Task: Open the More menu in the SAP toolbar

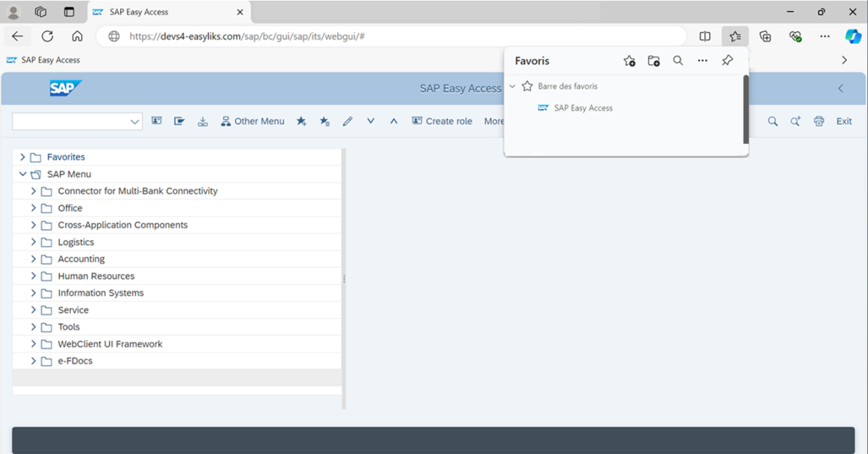Action: pyautogui.click(x=495, y=121)
